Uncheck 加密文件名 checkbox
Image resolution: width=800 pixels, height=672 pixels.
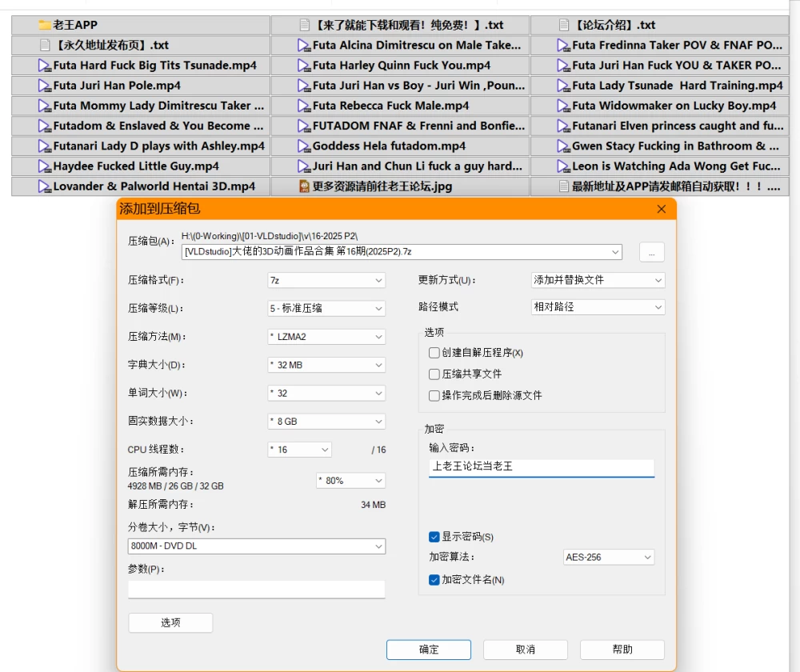434,580
